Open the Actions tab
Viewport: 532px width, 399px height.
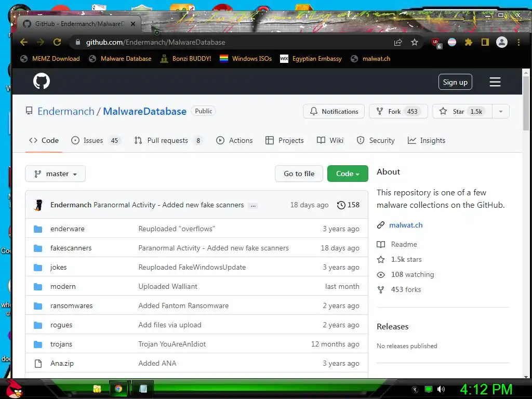(x=234, y=140)
